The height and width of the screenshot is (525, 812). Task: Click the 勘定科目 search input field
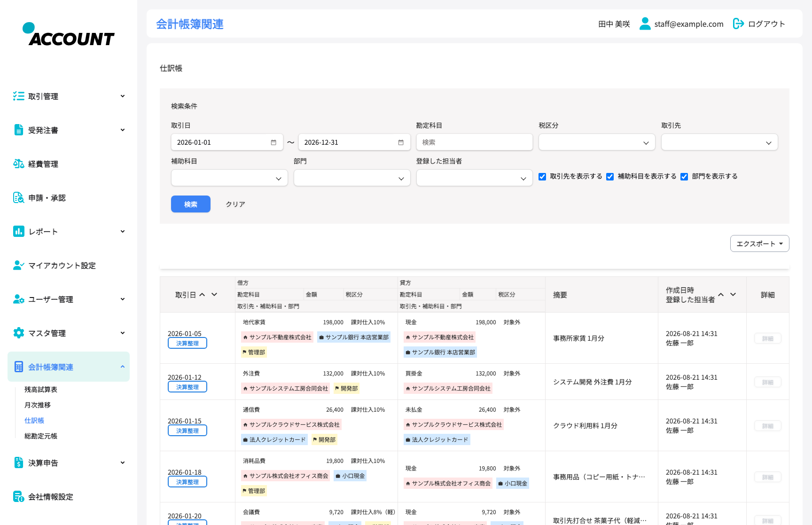[475, 142]
